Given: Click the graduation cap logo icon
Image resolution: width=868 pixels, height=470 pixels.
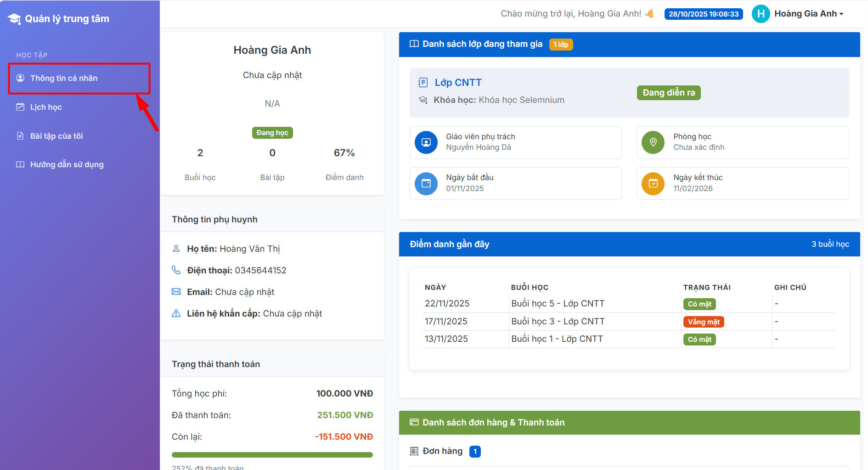Looking at the screenshot, I should coord(14,19).
